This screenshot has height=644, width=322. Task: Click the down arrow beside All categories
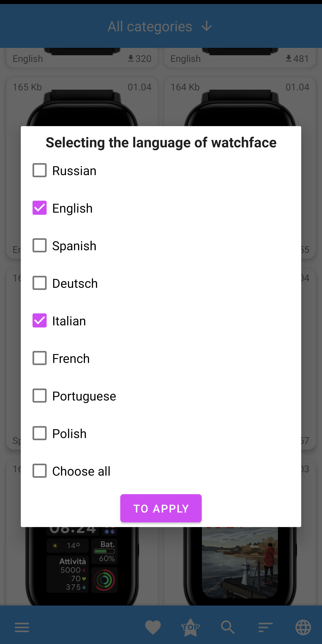tap(207, 26)
